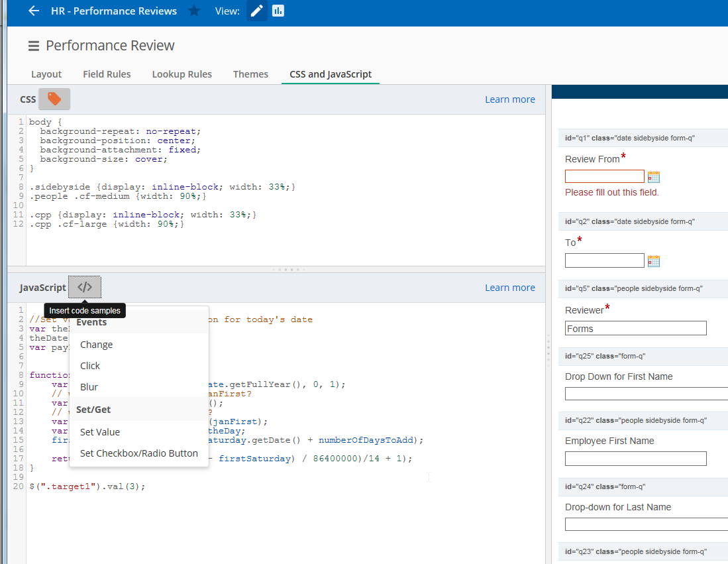
Task: Click the orange CSS tag icon
Action: (54, 99)
